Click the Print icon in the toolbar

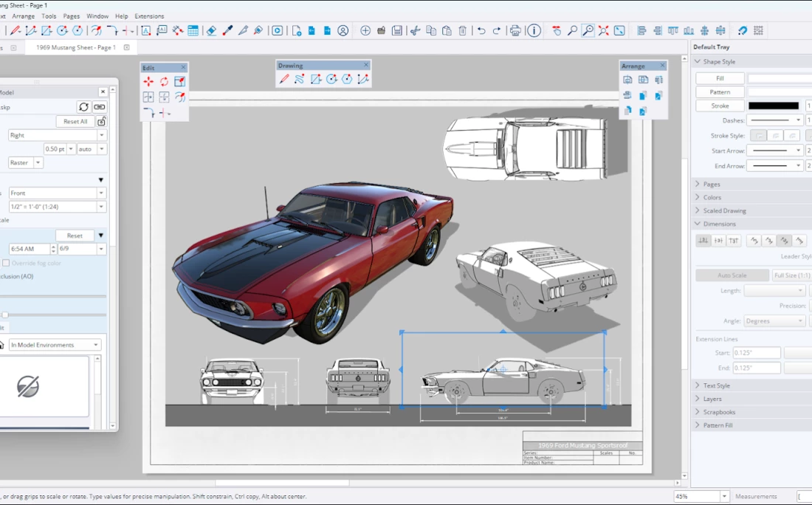tap(515, 30)
